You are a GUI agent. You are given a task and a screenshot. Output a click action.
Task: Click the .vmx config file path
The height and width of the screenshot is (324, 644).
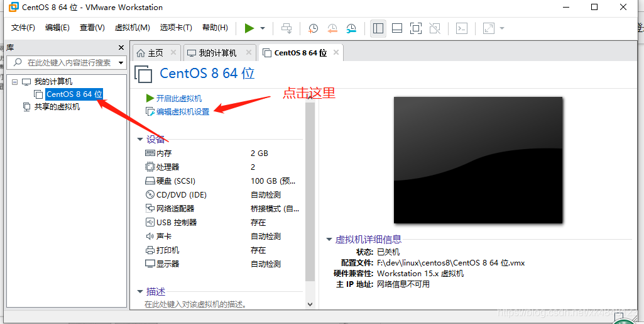[x=451, y=262]
